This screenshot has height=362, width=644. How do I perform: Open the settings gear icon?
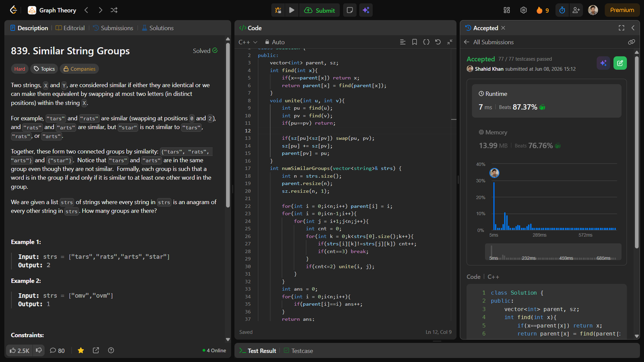point(523,10)
